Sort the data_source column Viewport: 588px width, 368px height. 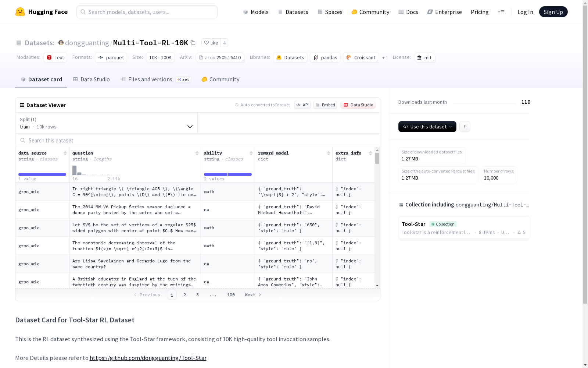[65, 153]
